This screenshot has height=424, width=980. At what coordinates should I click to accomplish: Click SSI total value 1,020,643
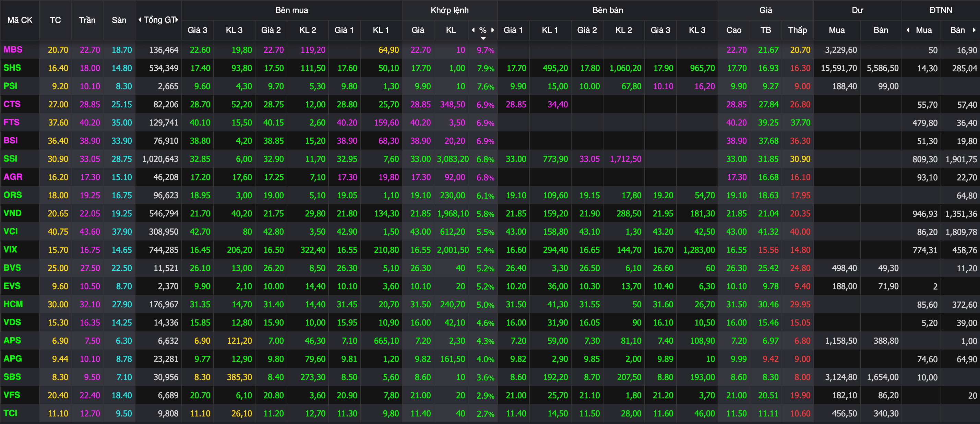[x=160, y=159]
